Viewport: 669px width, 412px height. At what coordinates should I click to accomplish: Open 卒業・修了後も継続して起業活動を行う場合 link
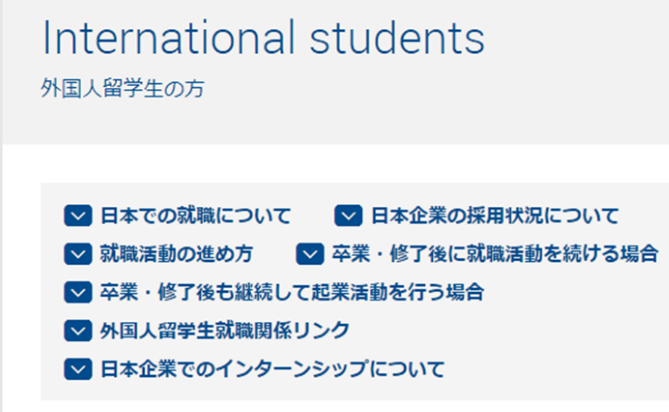[291, 292]
